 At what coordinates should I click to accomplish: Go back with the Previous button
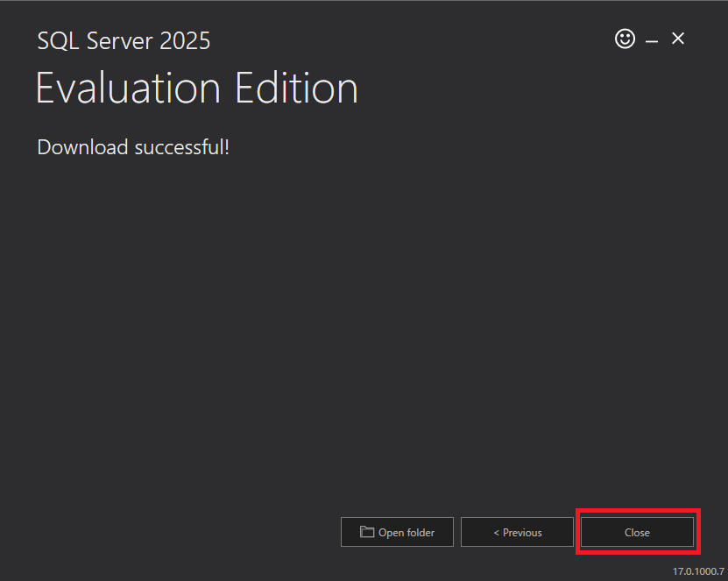click(x=517, y=532)
